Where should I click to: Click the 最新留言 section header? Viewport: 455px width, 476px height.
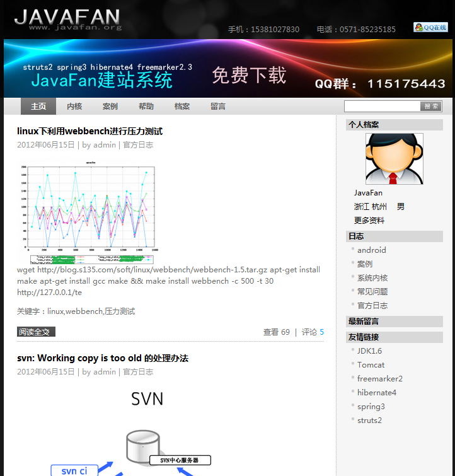[x=395, y=322]
